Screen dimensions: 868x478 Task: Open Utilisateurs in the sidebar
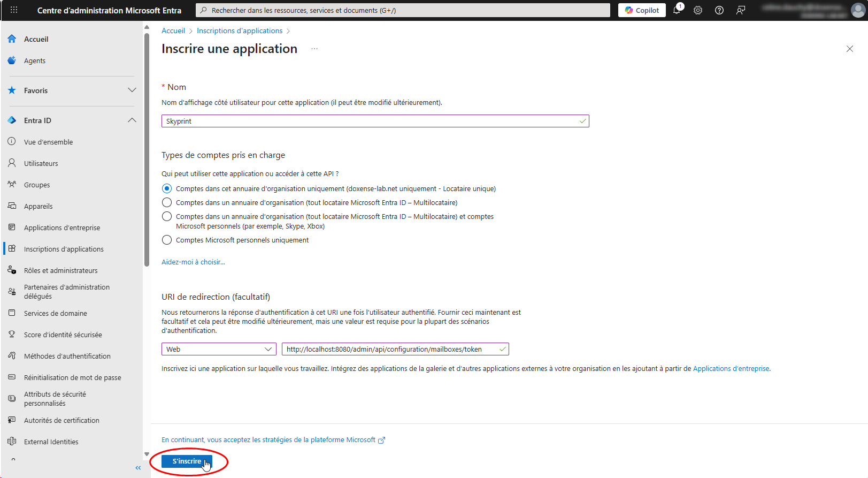(41, 163)
